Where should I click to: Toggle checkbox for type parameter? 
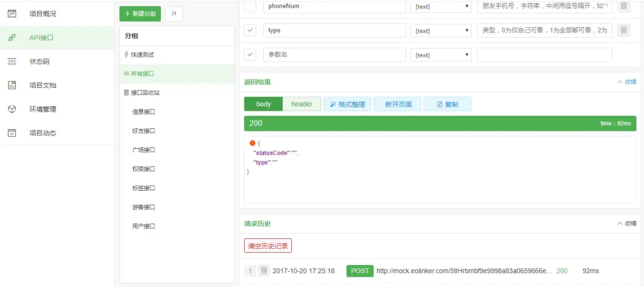[x=250, y=30]
